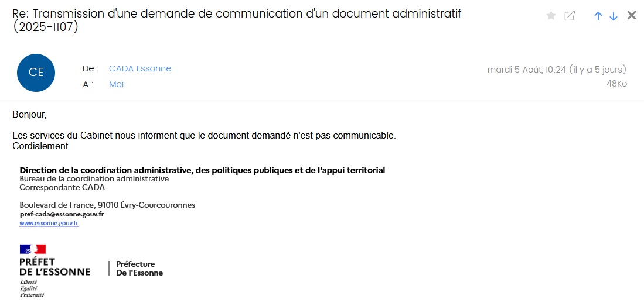This screenshot has width=644, height=306.
Task: Click the 48Ko message size
Action: (x=616, y=84)
